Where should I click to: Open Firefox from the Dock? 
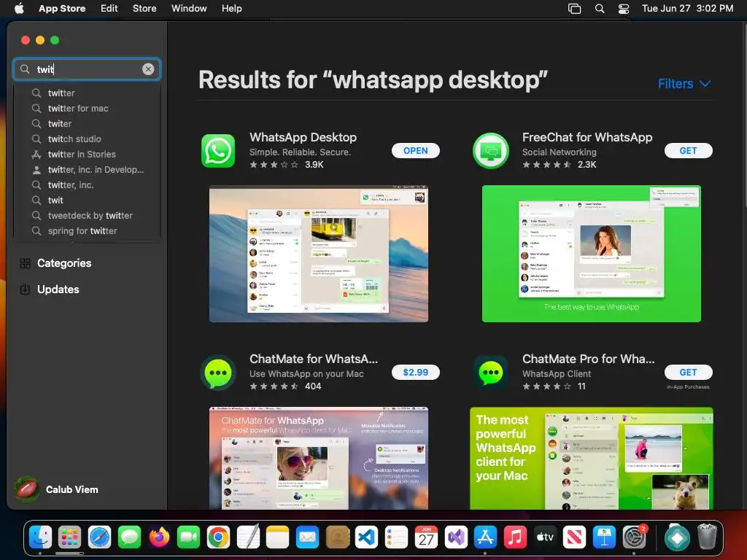(159, 537)
